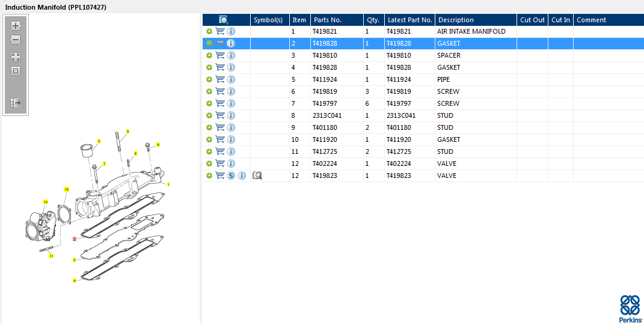Open info for AIR INTAKE MANIFOLD row
This screenshot has width=644, height=324.
[x=231, y=31]
